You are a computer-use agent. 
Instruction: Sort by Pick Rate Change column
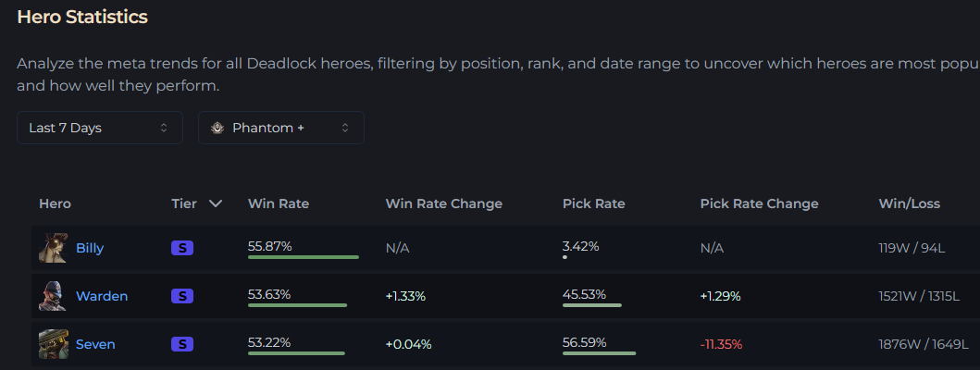click(760, 203)
